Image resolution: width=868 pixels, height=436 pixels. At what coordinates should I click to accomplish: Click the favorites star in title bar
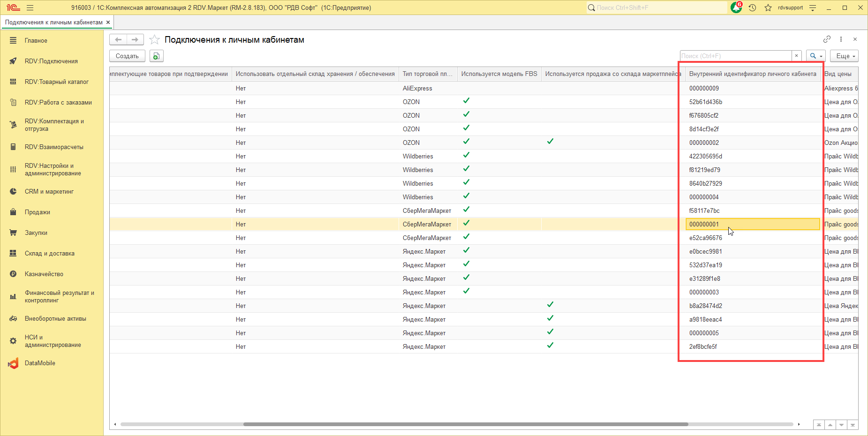[x=768, y=8]
